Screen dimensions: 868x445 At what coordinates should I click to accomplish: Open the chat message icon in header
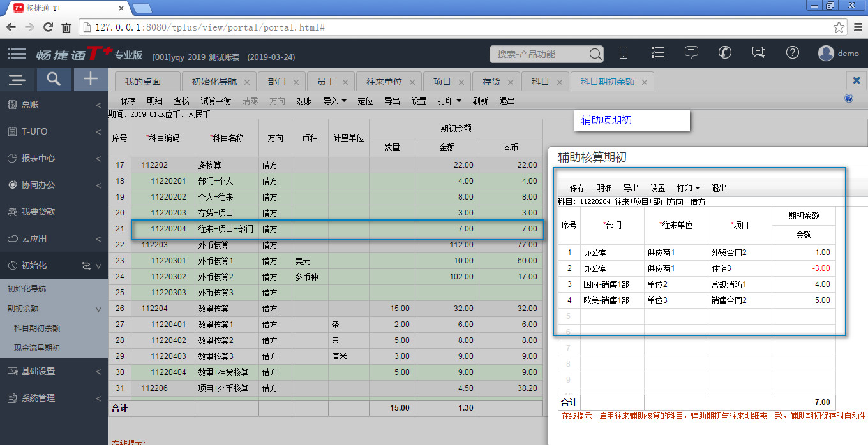[691, 53]
